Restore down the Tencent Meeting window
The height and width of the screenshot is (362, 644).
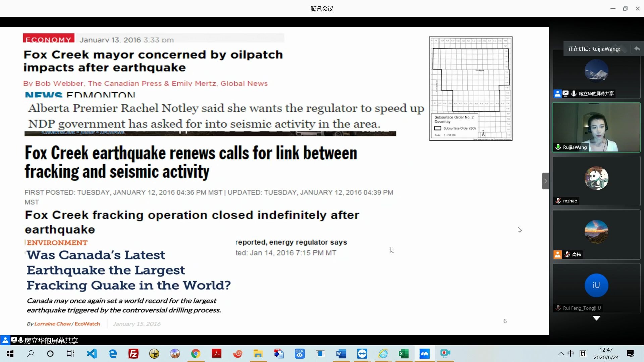(625, 9)
